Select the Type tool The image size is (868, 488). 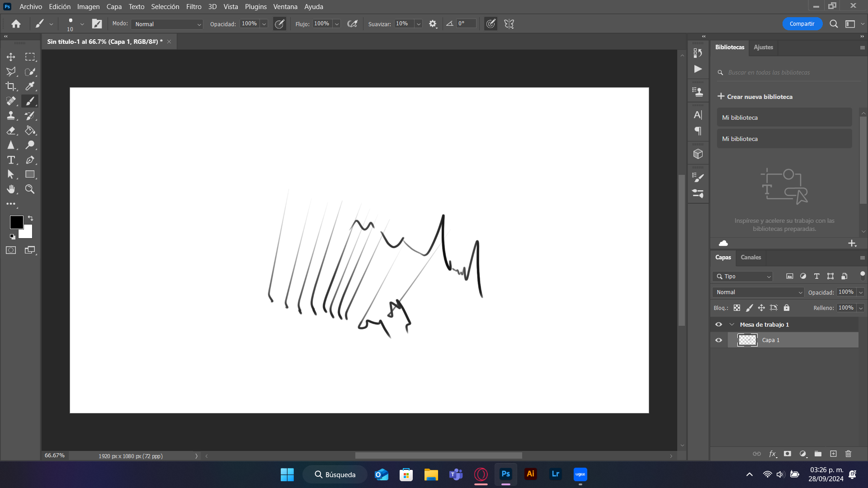coord(11,160)
